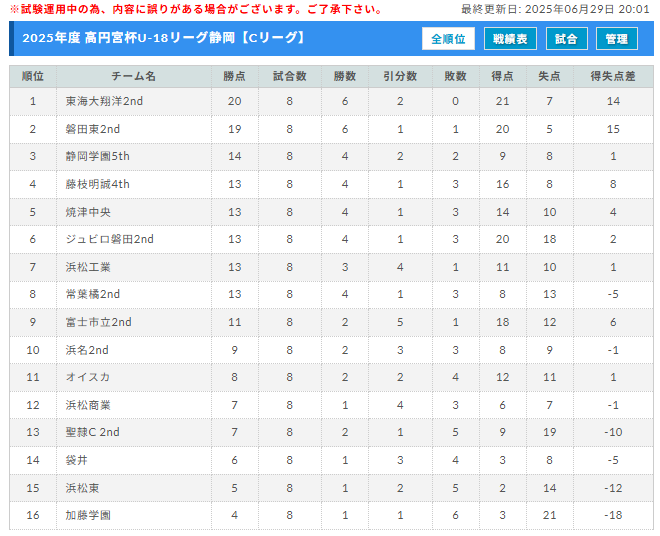
Task: Click the 管理 button
Action: tap(617, 39)
